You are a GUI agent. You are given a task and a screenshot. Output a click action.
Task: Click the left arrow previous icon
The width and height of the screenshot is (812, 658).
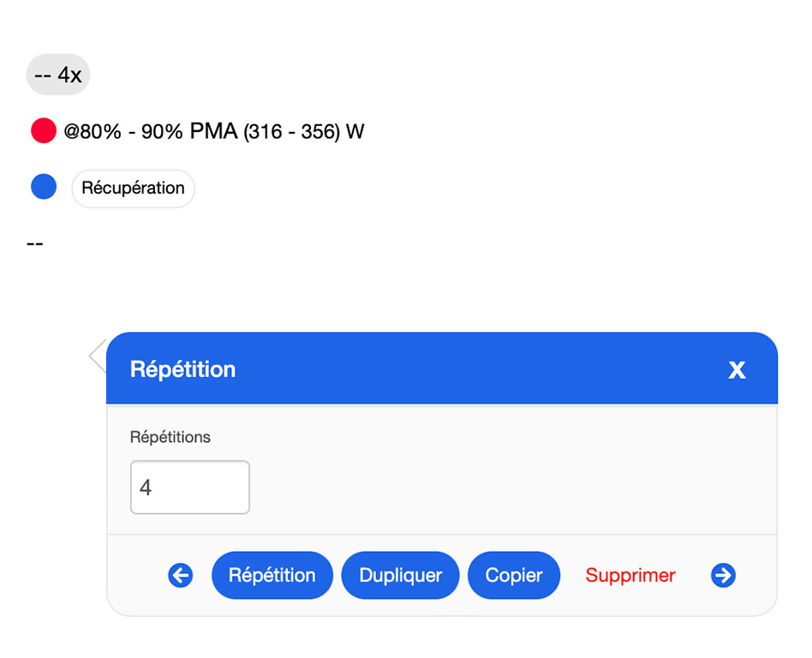[x=180, y=575]
